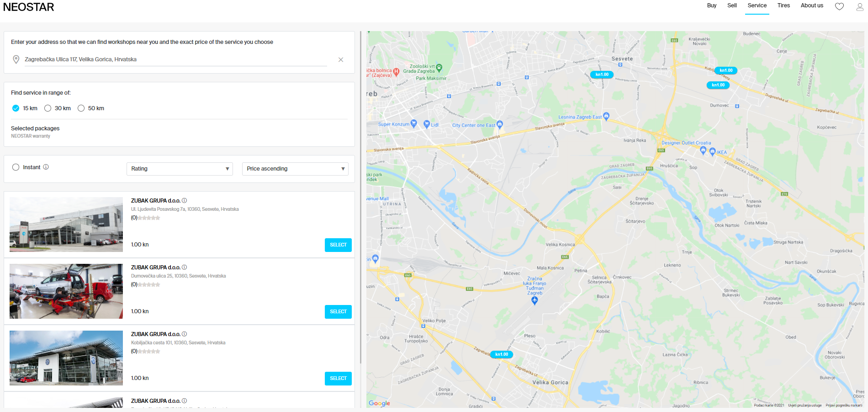
Task: Click star rating of Dumovečka ulica workshop
Action: pos(149,285)
